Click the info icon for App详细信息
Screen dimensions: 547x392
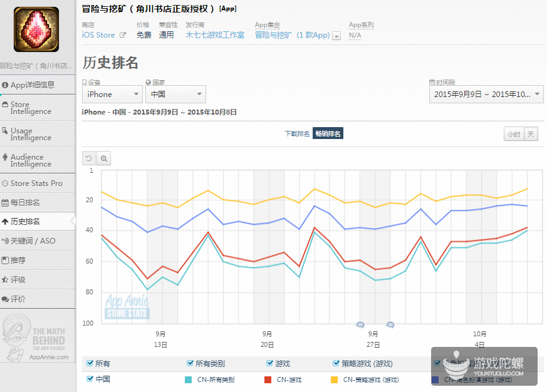pos(6,85)
